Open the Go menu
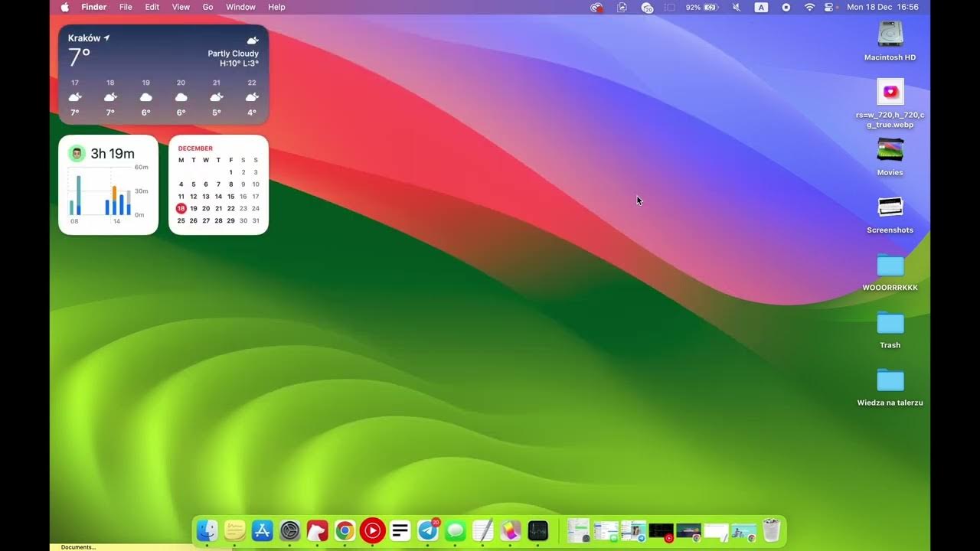Viewport: 980px width, 551px height. tap(207, 7)
